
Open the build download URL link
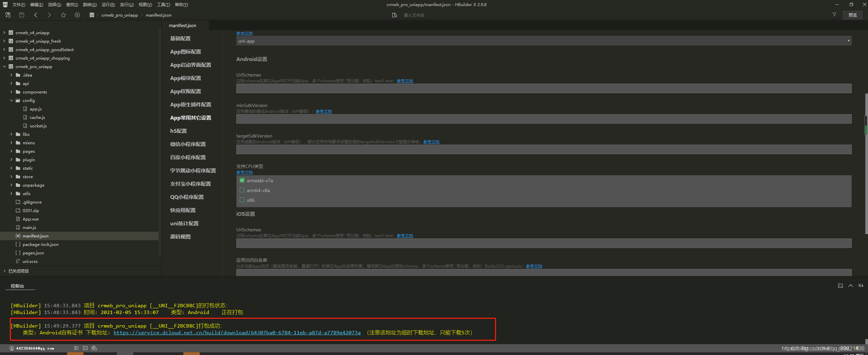pos(237,333)
